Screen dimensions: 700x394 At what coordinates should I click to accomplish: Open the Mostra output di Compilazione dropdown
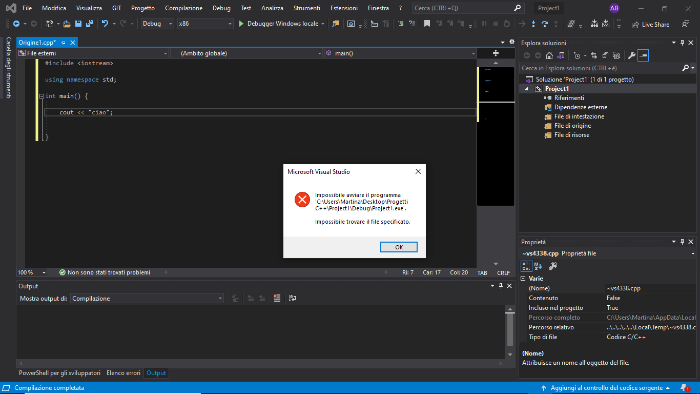click(147, 299)
